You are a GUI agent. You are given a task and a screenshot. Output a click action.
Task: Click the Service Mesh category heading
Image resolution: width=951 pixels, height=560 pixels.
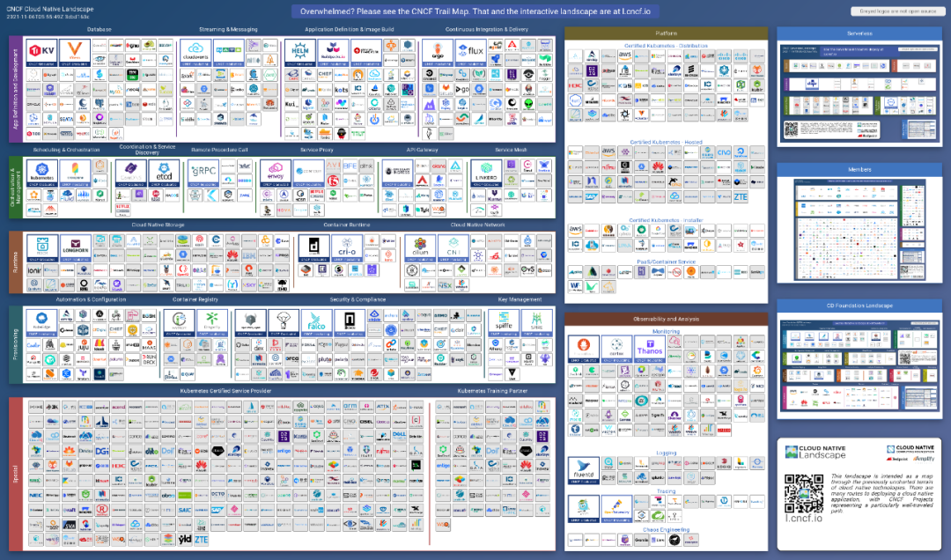click(511, 150)
